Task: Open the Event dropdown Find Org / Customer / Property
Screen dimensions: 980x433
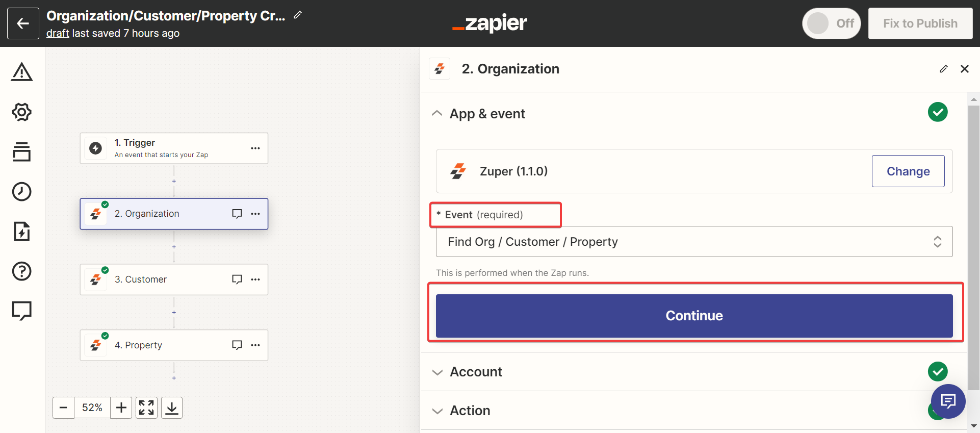Action: (x=694, y=242)
